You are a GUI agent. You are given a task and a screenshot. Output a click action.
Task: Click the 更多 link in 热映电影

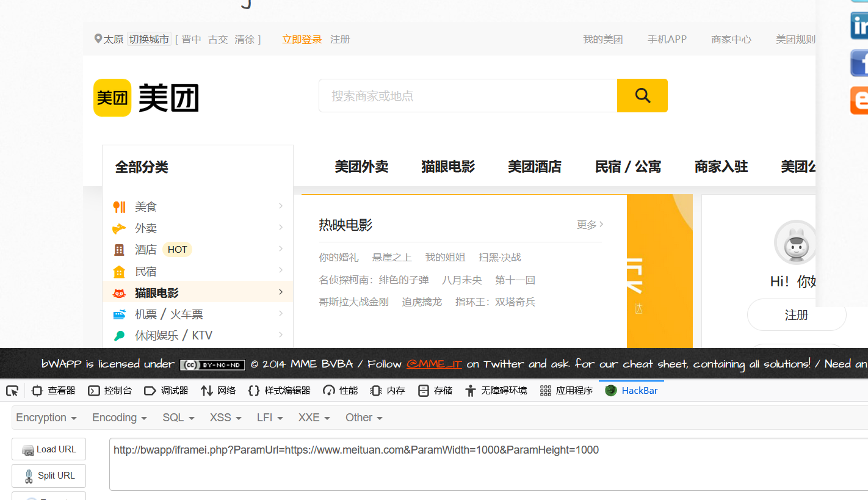[x=590, y=225]
